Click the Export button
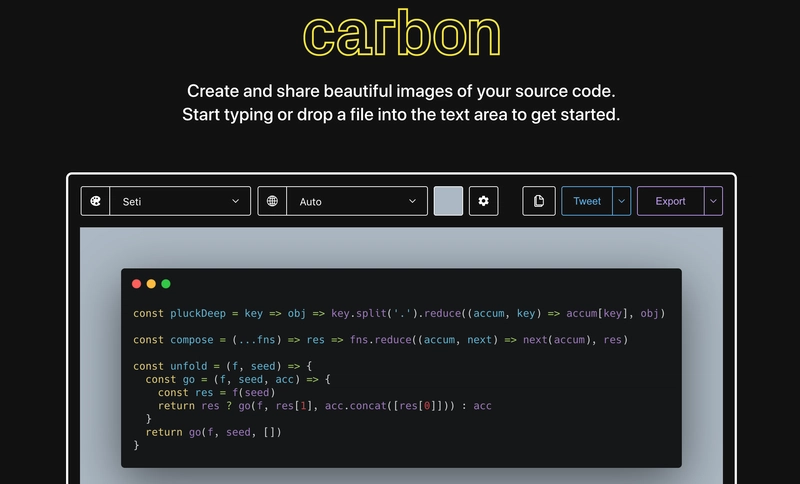Screen dimensions: 800x484 [670, 201]
